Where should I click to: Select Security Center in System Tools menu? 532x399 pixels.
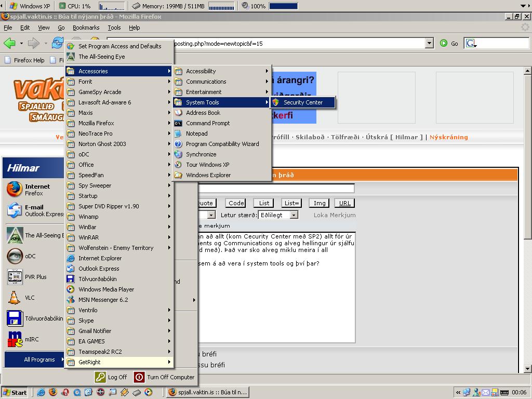(304, 102)
